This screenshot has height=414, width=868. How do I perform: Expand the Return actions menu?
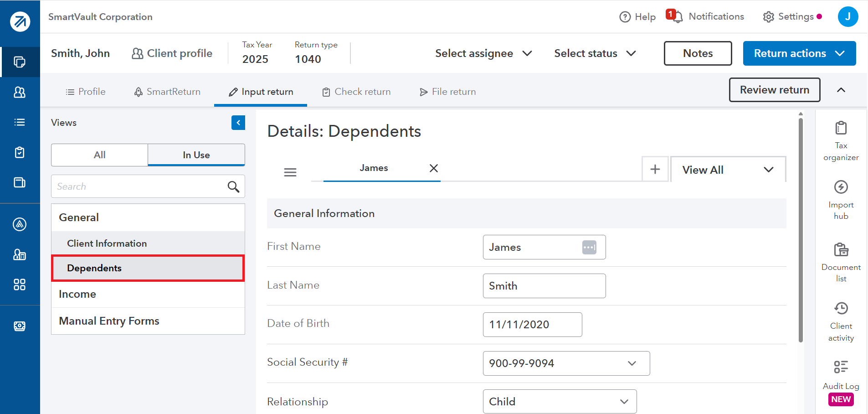tap(800, 53)
